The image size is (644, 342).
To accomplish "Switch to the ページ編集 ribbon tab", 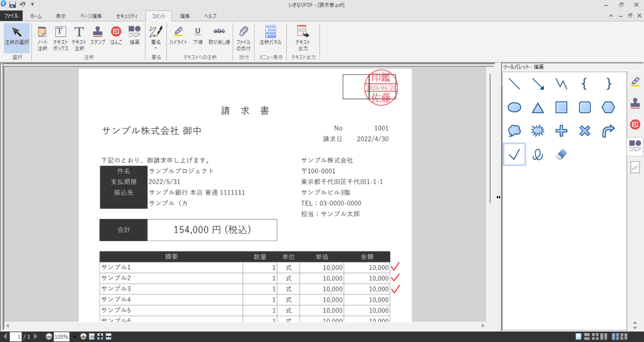I will coord(90,16).
